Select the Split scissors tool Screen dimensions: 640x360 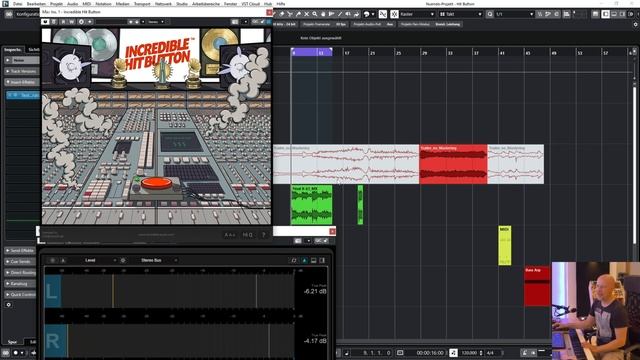[289, 14]
